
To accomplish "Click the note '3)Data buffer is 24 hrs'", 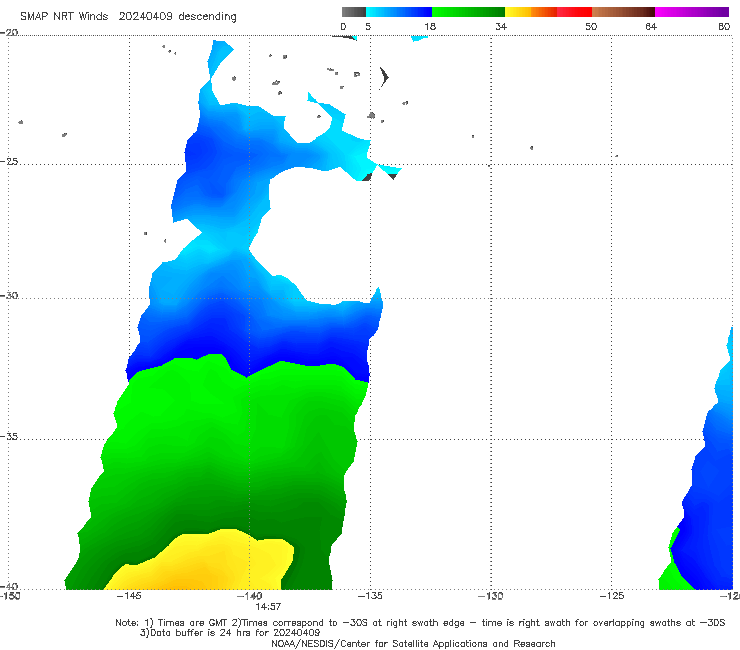I will (x=230, y=633).
